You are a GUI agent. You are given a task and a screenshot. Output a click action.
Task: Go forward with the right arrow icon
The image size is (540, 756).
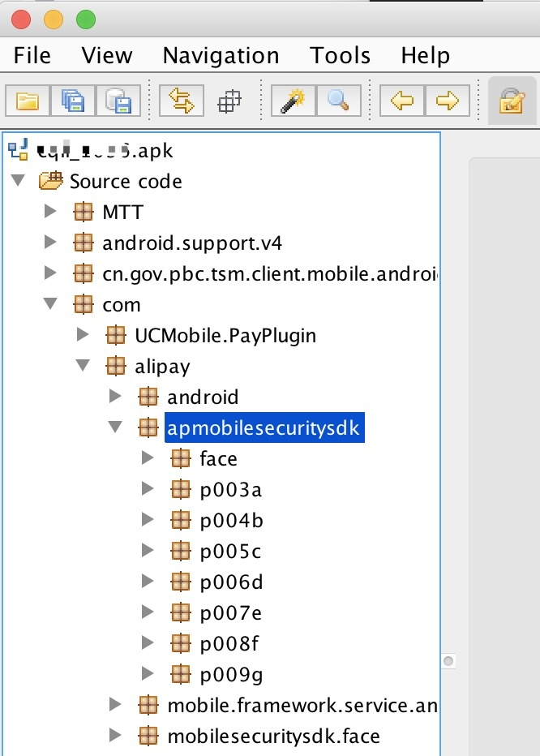(448, 101)
